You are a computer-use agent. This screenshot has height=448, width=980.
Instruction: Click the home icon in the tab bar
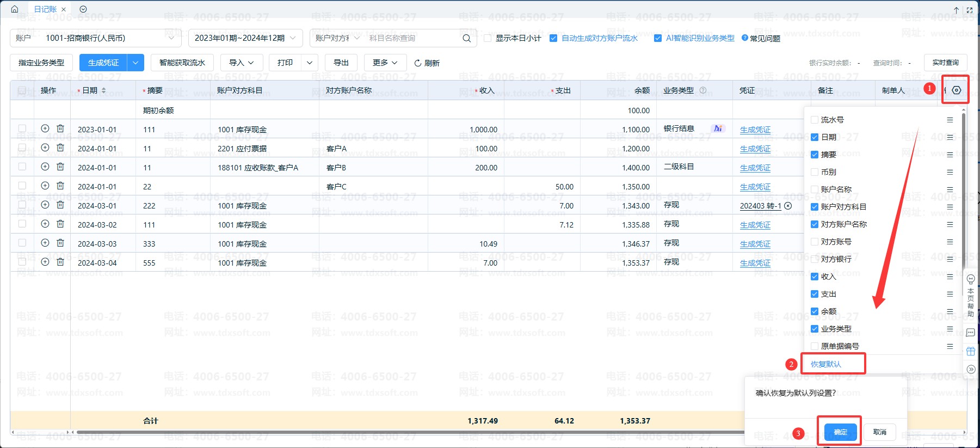click(15, 9)
